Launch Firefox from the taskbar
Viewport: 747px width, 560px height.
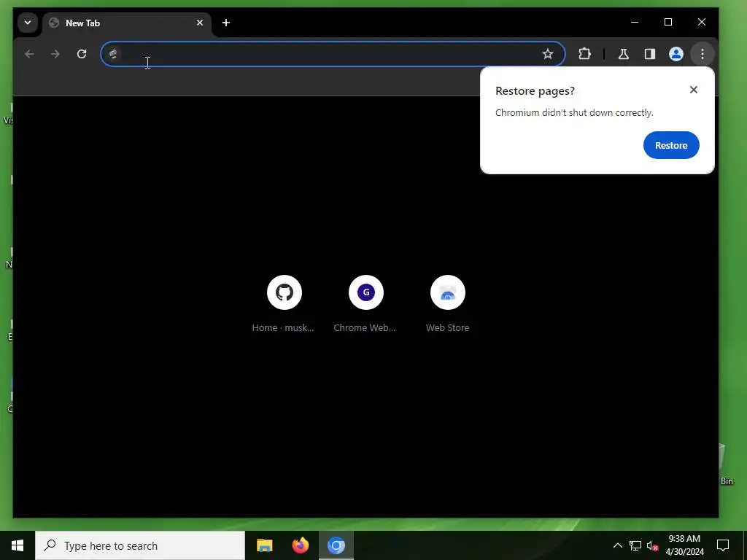coord(300,545)
